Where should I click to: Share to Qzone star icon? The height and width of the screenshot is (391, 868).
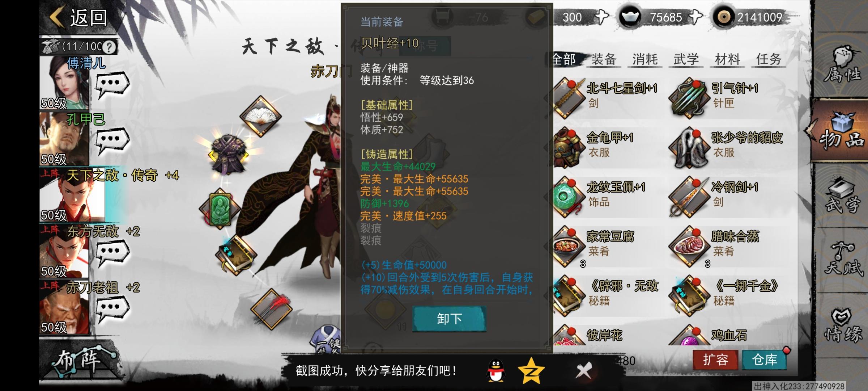tap(531, 370)
